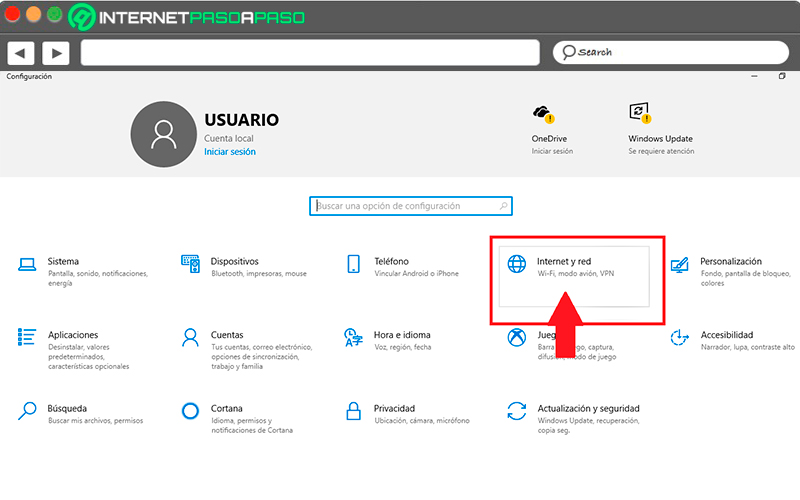Click the Configuración window title
This screenshot has width=800, height=500.
tap(29, 76)
